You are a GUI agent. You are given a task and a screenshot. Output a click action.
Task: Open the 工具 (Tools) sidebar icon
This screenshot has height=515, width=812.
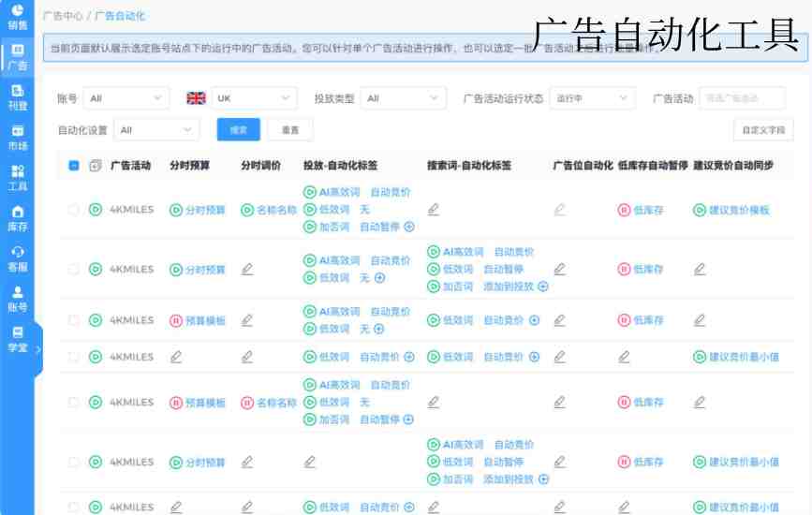17,177
